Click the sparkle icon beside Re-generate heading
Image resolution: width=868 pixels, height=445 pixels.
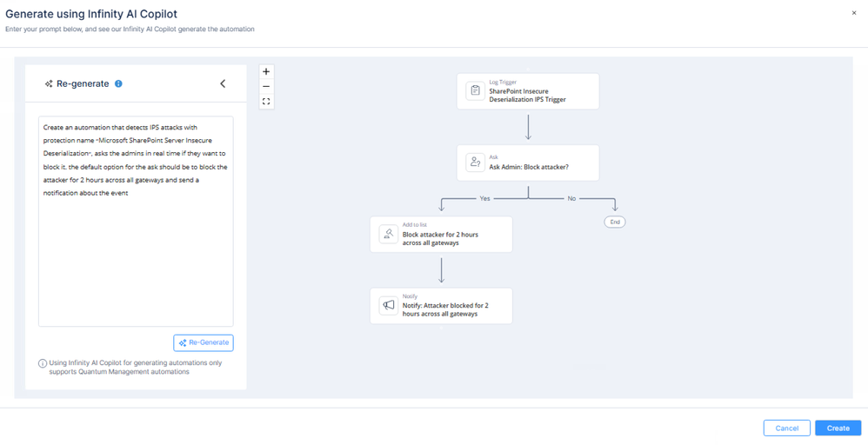click(49, 84)
